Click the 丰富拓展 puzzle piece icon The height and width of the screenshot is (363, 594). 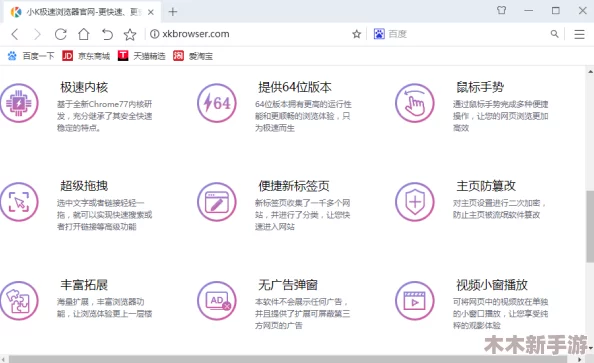pos(19,300)
